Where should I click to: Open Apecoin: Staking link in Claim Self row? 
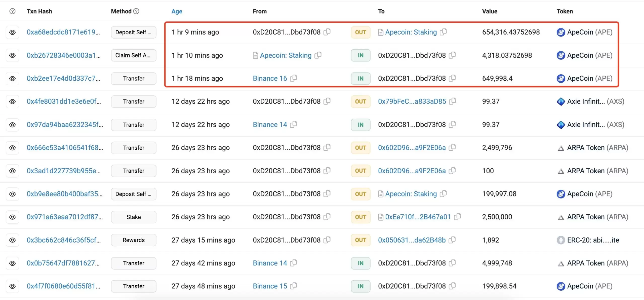coord(286,55)
